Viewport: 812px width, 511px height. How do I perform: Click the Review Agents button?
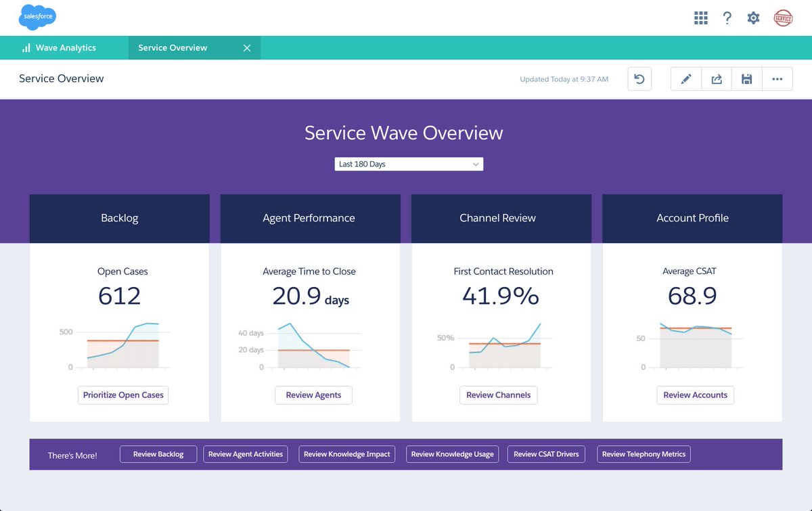313,395
